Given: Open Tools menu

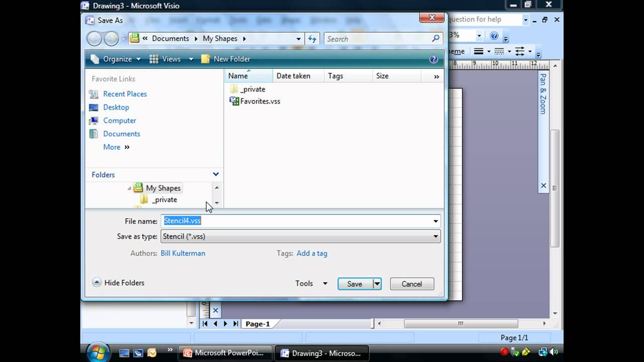Looking at the screenshot, I should coord(311,284).
